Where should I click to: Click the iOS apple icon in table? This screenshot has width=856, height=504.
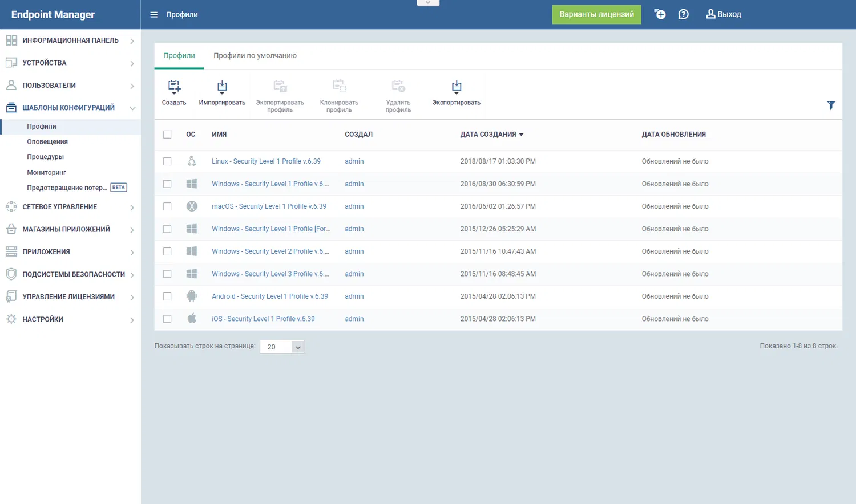[x=192, y=319]
